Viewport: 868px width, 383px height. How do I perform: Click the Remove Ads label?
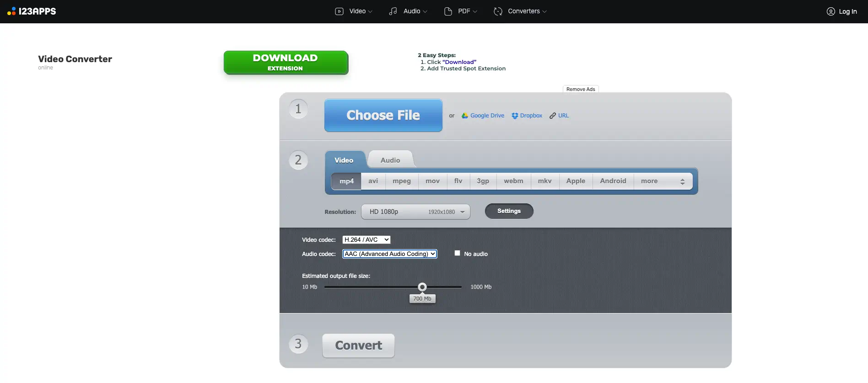point(580,89)
